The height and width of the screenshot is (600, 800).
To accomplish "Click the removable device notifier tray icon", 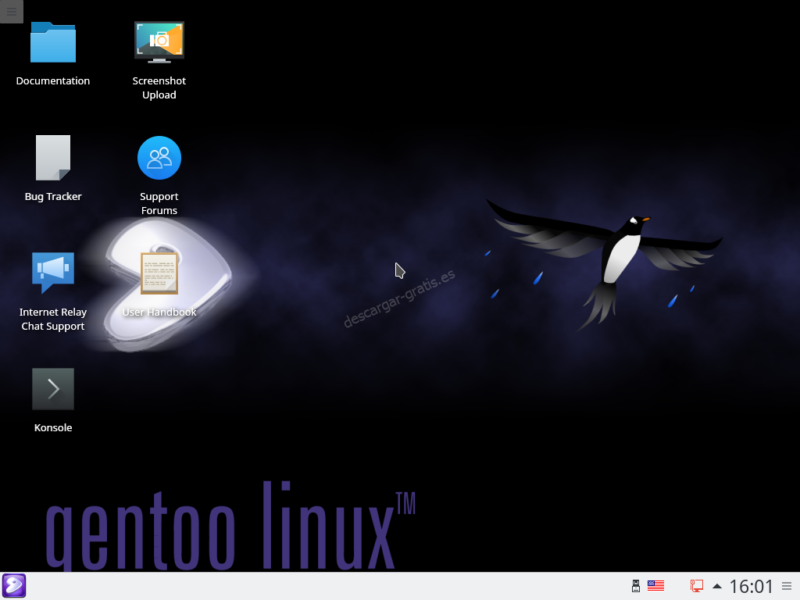I will (x=634, y=586).
